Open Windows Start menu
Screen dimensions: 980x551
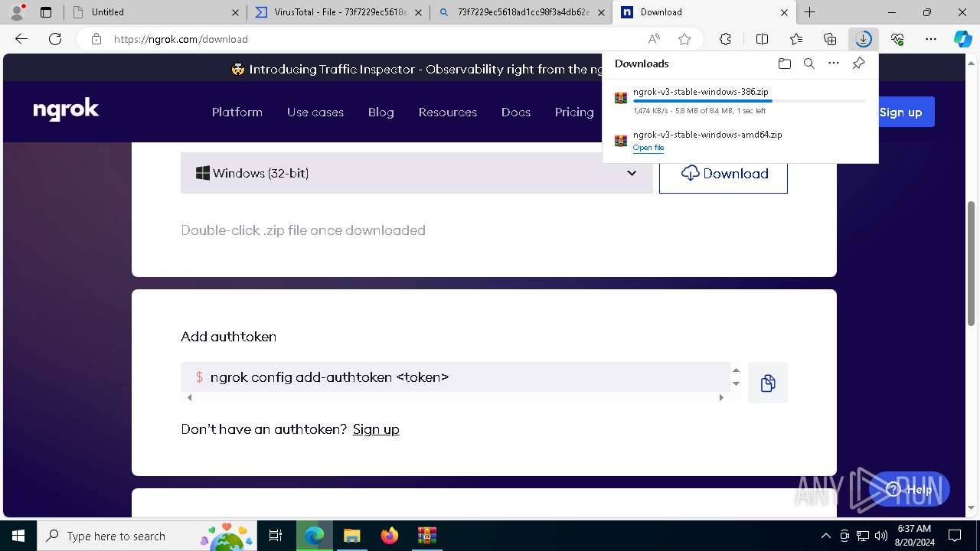click(18, 536)
